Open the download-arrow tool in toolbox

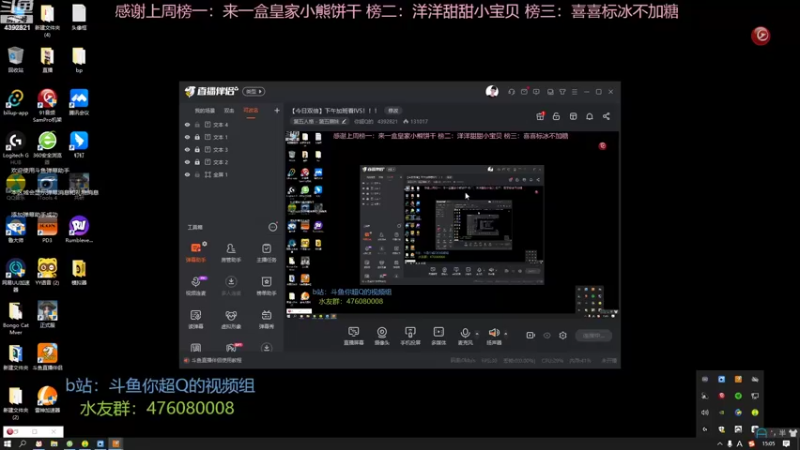click(x=231, y=286)
